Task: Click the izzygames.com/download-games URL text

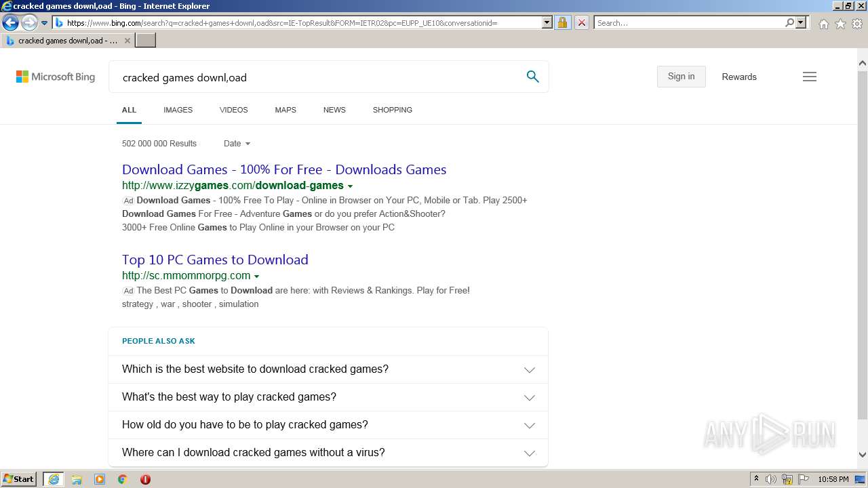Action: (x=233, y=186)
